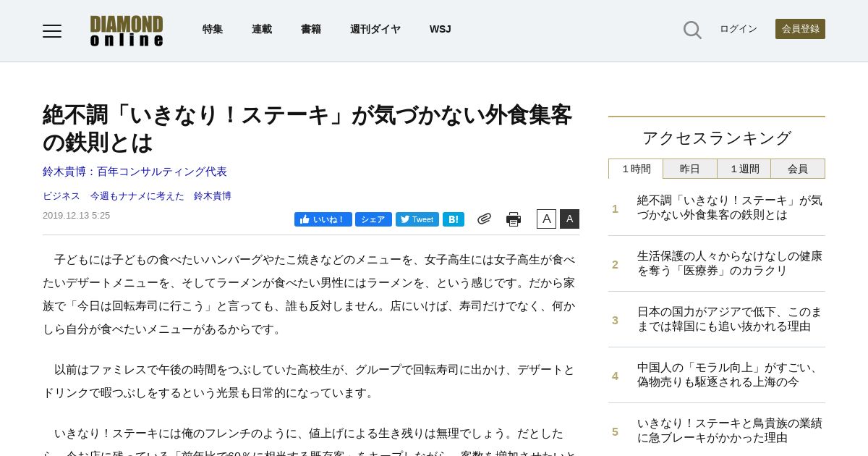The height and width of the screenshot is (456, 868).
Task: Open the search magnifier icon
Action: click(692, 30)
